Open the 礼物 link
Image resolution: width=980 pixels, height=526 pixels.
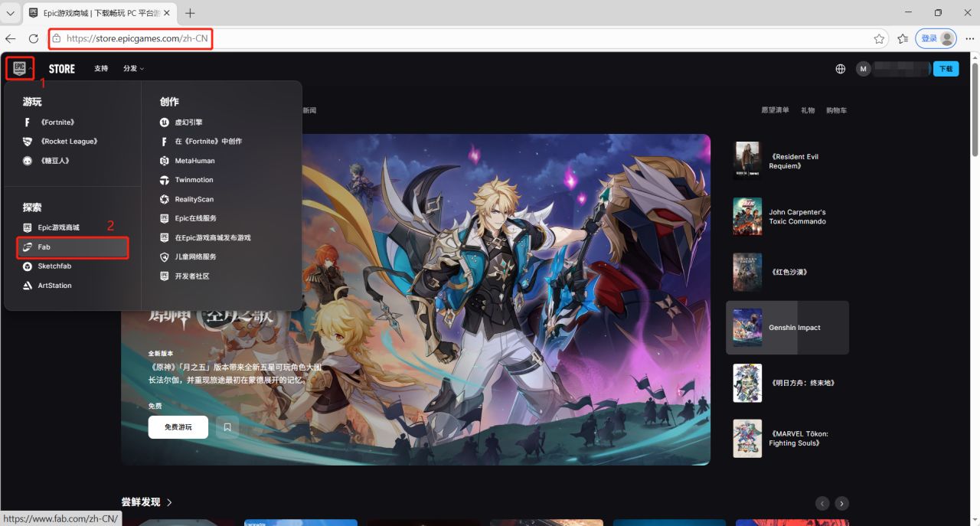point(808,110)
